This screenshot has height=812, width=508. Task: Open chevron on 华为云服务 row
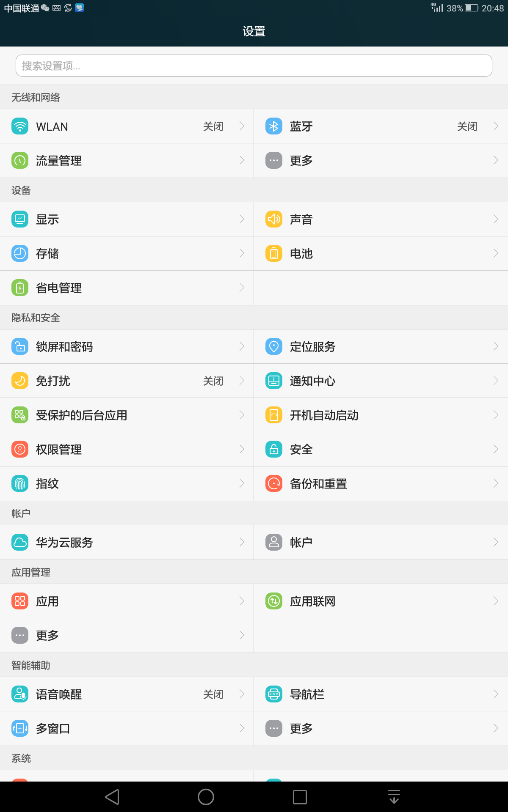coord(242,542)
